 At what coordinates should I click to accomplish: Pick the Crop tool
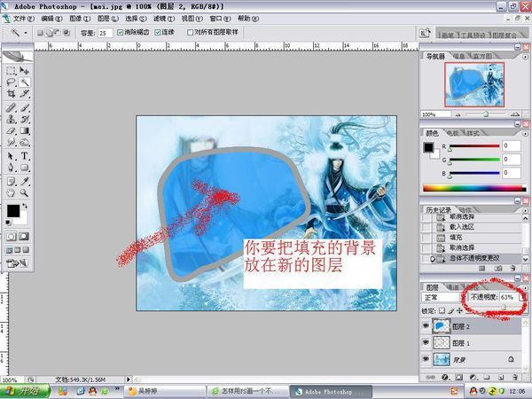point(11,93)
